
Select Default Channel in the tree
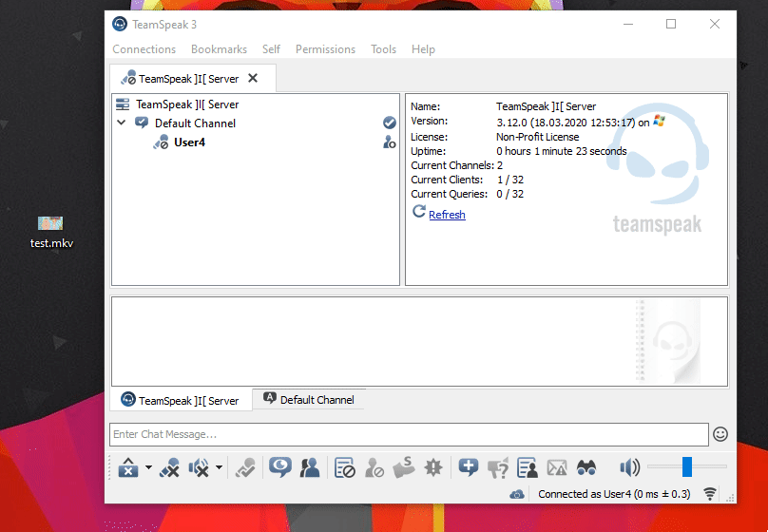point(195,123)
